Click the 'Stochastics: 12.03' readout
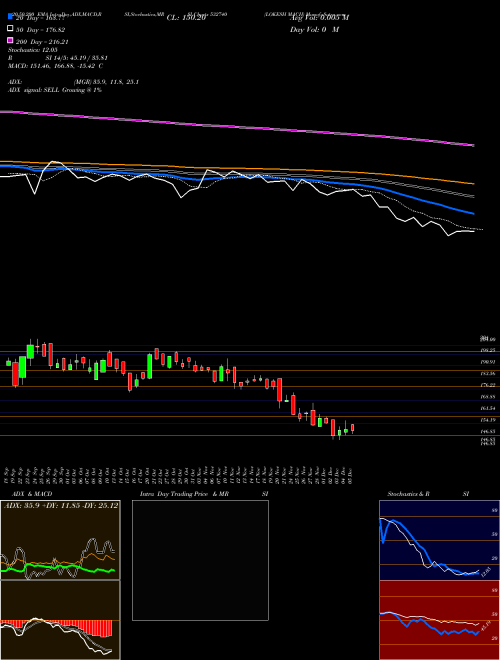Viewport: 500px width, 660px height. 33,50
